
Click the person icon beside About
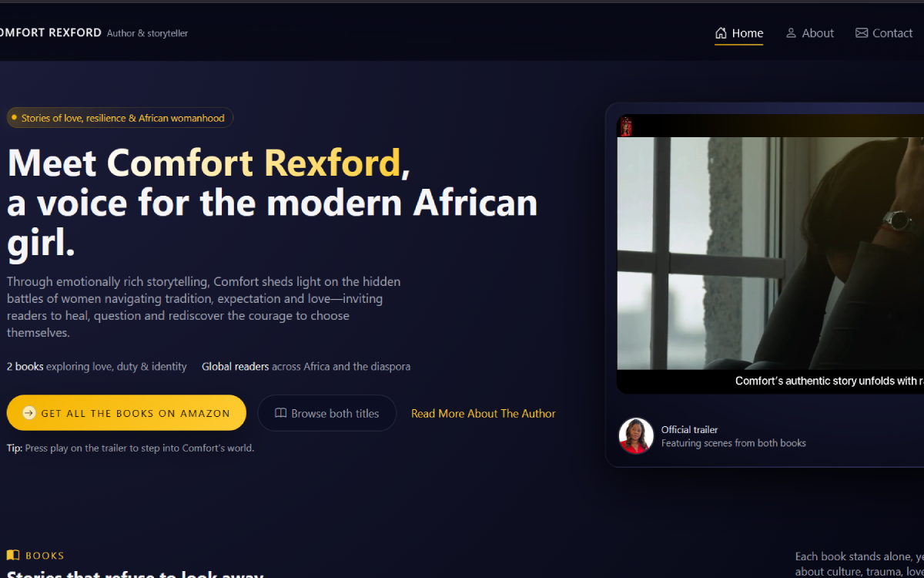[791, 33]
